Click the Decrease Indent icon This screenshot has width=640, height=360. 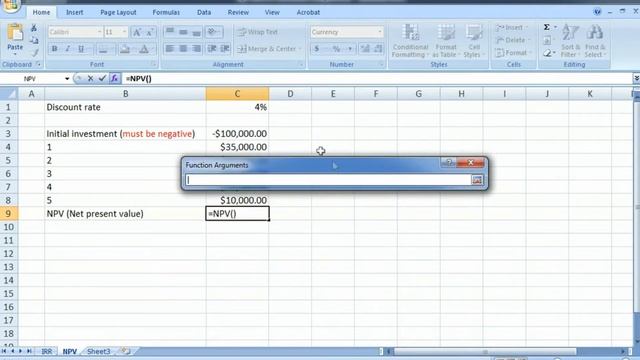click(x=211, y=49)
